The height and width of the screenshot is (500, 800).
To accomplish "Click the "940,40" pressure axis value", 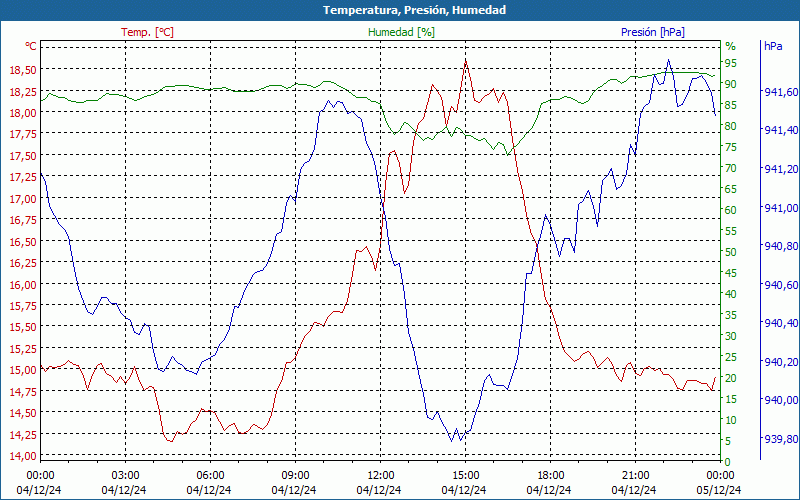I will pos(781,323).
